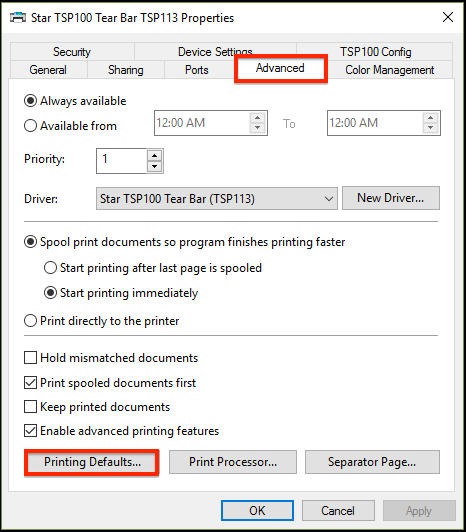Viewport: 466px width, 532px height.
Task: Click the New Driver button
Action: coord(391,198)
